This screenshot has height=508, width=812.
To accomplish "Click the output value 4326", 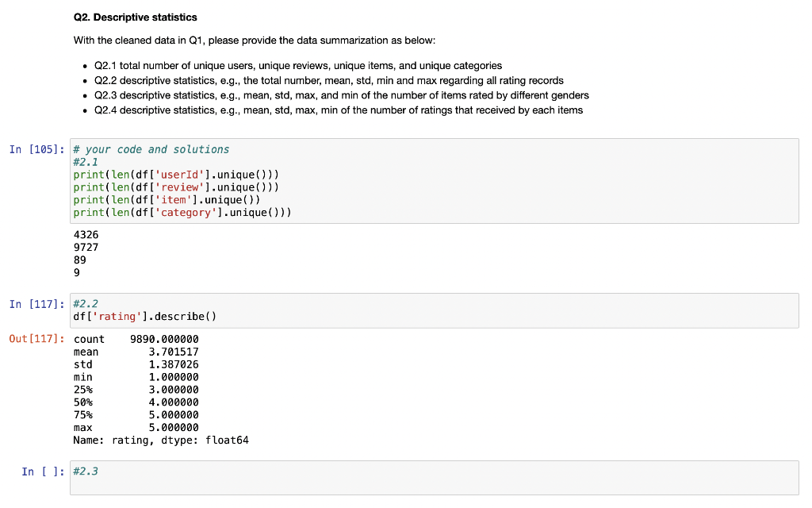I will coord(86,235).
